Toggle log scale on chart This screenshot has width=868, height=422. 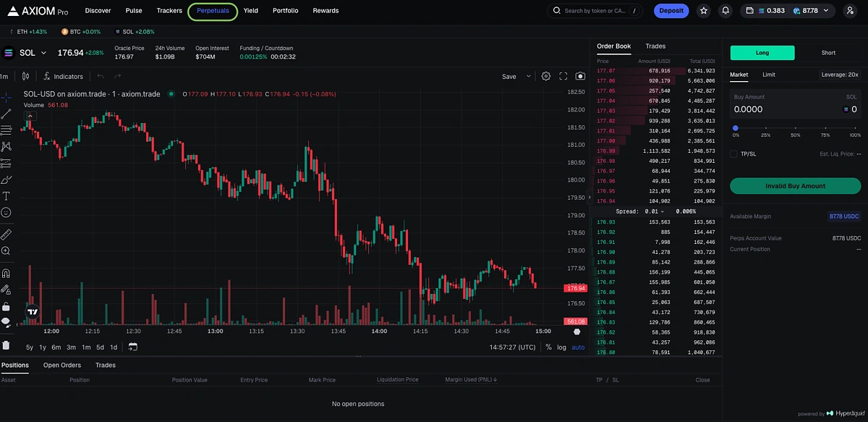click(x=561, y=347)
